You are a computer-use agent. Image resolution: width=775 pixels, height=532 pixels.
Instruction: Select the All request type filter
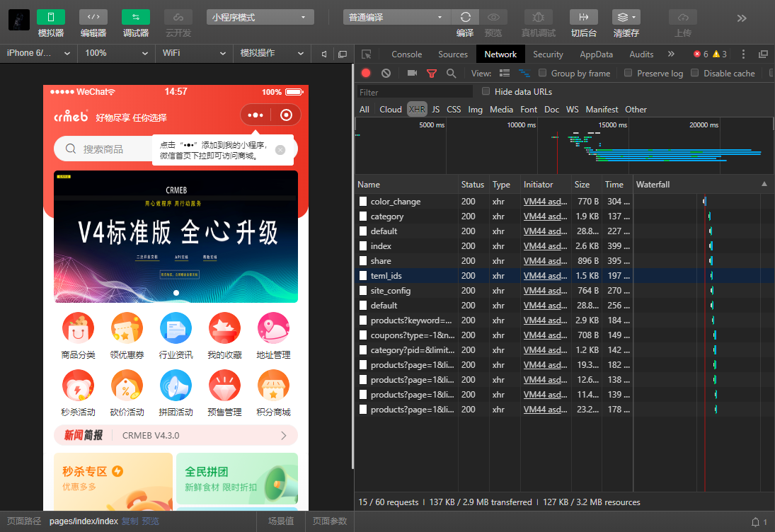coord(364,110)
